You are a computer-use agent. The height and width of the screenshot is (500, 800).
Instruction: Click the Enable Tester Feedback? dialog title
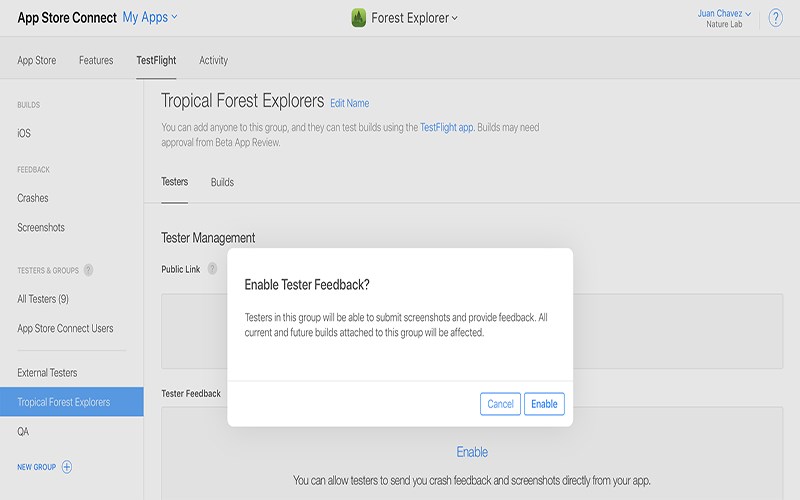[307, 284]
